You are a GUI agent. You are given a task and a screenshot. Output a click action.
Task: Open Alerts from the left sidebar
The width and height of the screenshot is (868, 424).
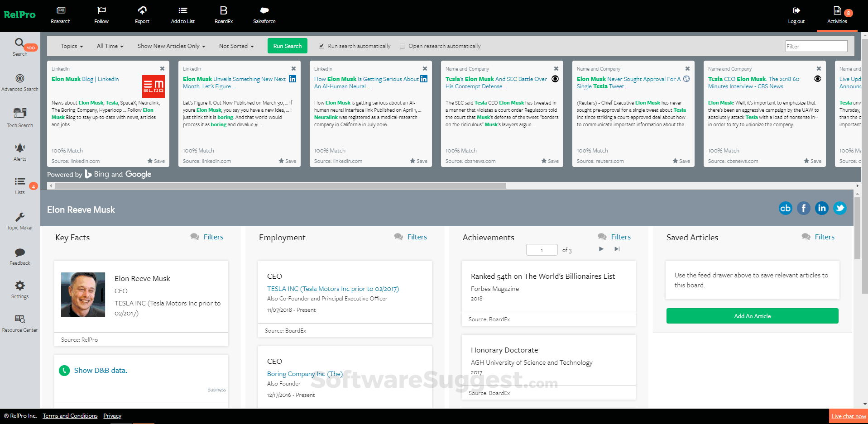(x=19, y=151)
